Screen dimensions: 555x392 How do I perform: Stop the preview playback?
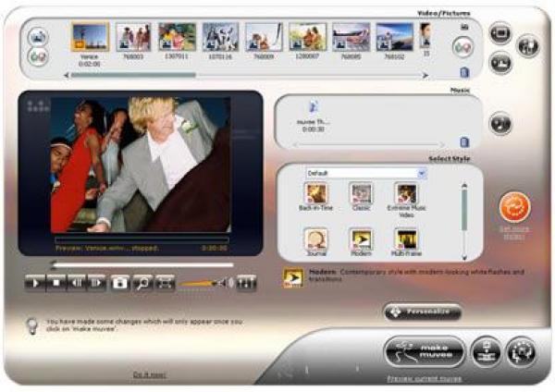(57, 283)
